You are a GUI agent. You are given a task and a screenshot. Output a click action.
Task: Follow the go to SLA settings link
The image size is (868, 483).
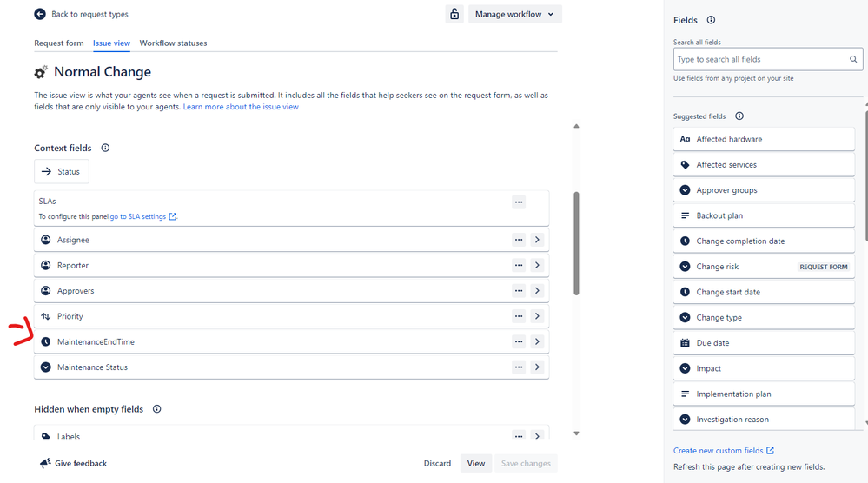point(143,216)
